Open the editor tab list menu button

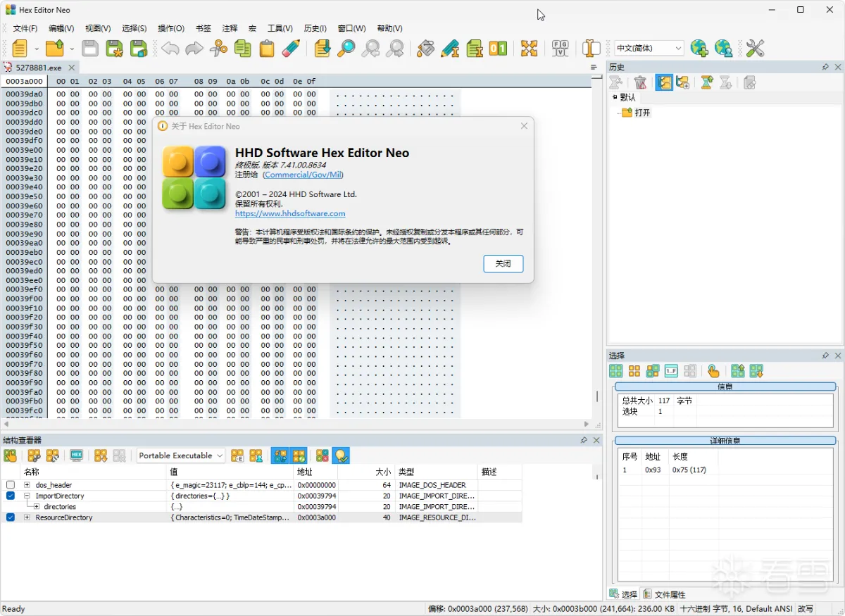pyautogui.click(x=594, y=67)
